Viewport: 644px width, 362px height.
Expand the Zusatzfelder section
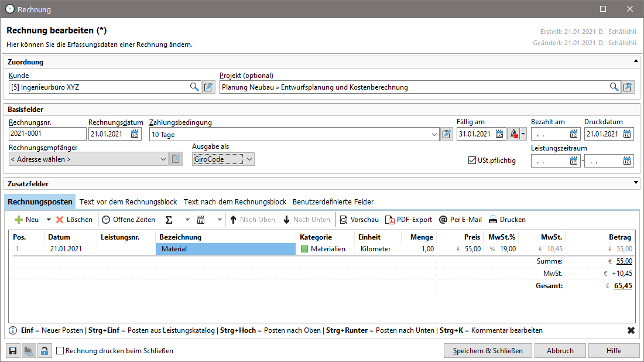pyautogui.click(x=636, y=183)
